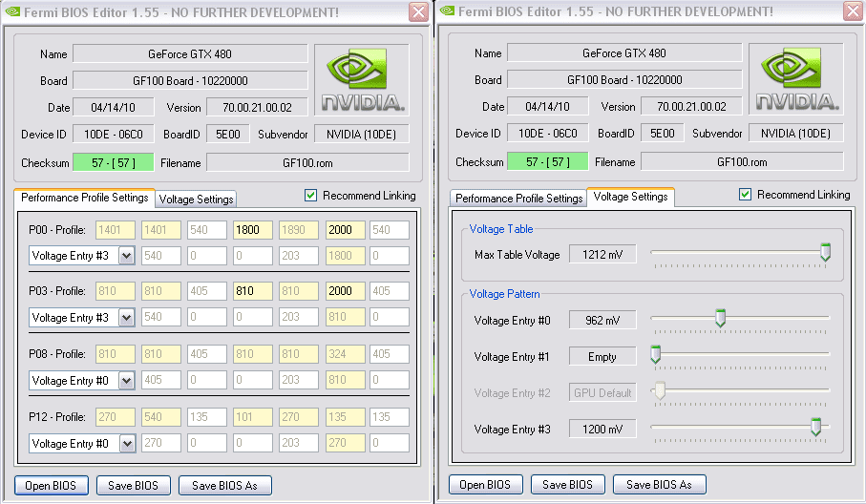Click title bar app icon in right window

tap(447, 11)
